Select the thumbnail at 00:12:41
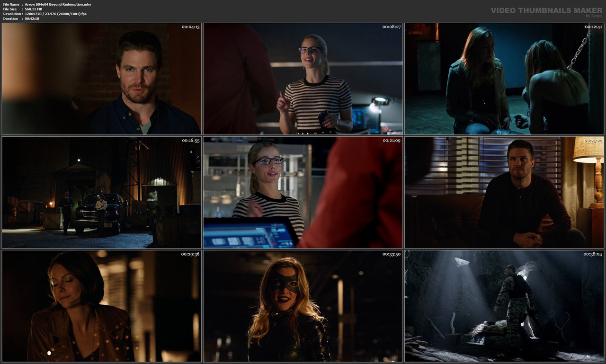Viewport: 606px width, 364px height. [504, 79]
